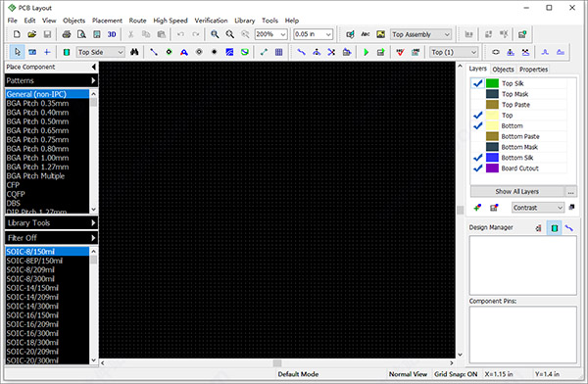This screenshot has height=384, width=588.
Task: Toggle Top Mask layer visibility
Action: 477,94
